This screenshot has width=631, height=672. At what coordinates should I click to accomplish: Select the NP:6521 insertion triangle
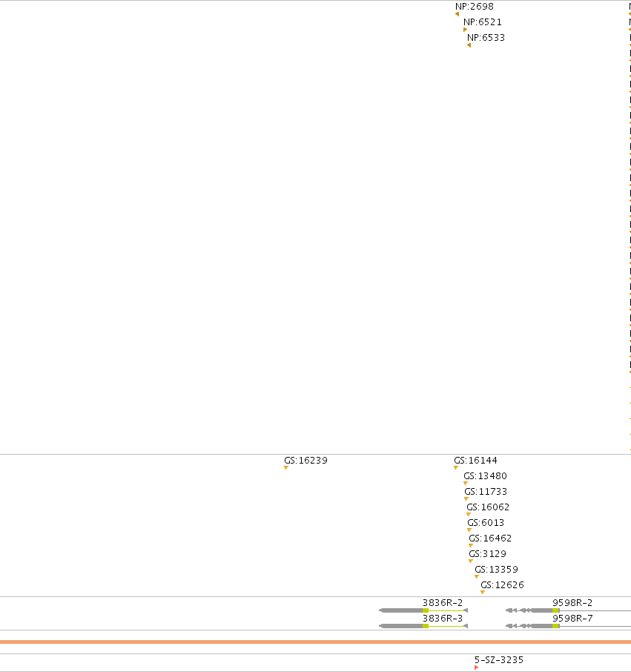tap(465, 30)
